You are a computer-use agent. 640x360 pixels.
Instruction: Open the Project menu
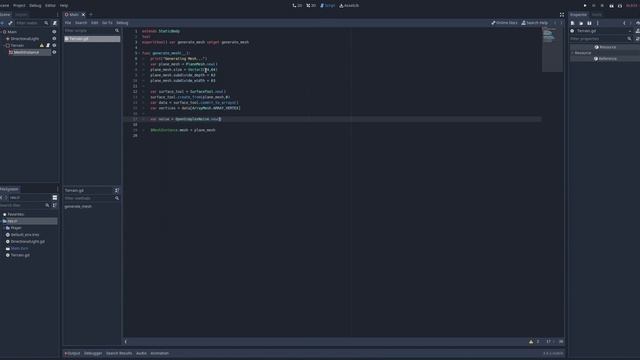pyautogui.click(x=19, y=6)
